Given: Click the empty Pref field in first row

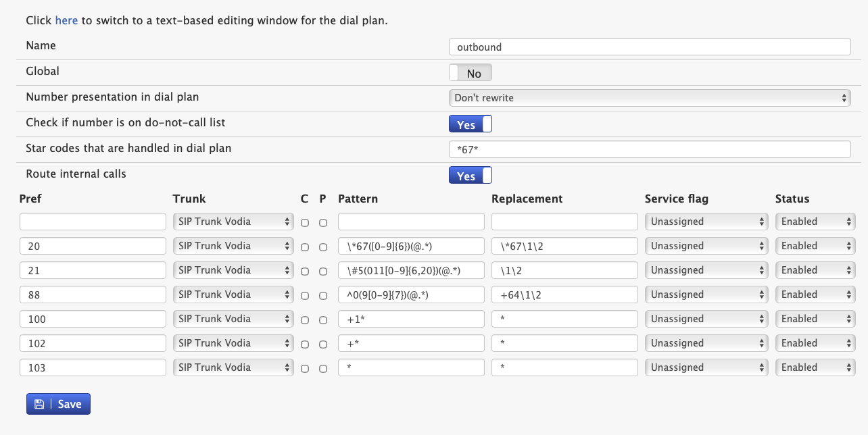Looking at the screenshot, I should [93, 222].
